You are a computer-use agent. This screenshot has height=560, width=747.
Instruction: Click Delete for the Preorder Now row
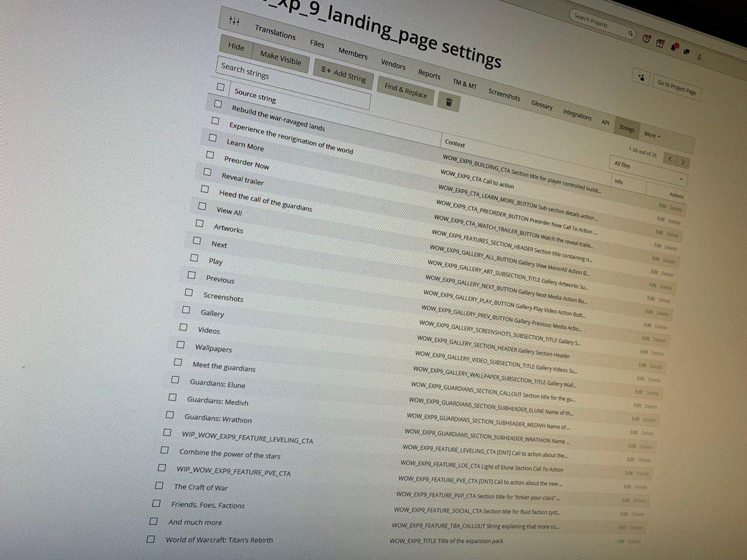click(671, 248)
